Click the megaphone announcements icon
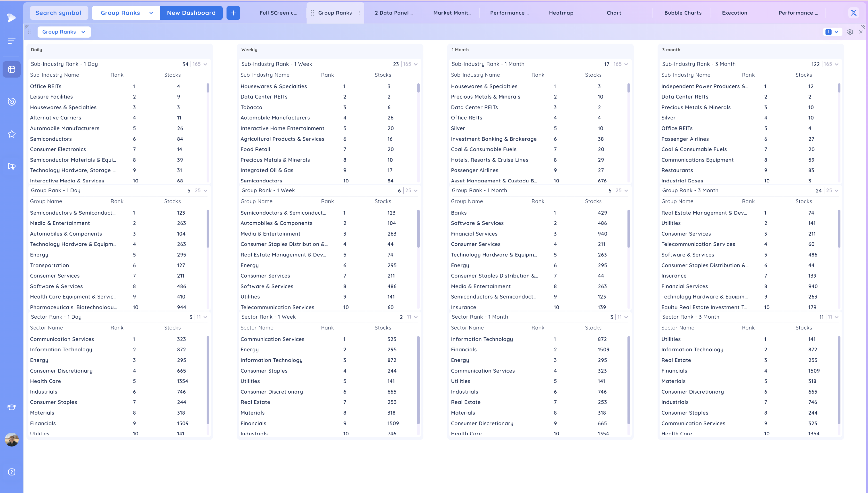 (x=12, y=166)
